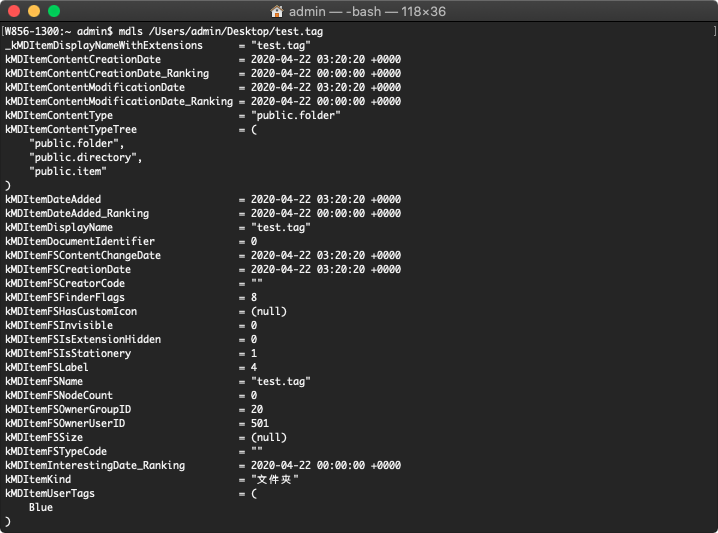Click 'kMDItemKind' attribute name
Viewport: 718px width, 533px height.
click(38, 479)
